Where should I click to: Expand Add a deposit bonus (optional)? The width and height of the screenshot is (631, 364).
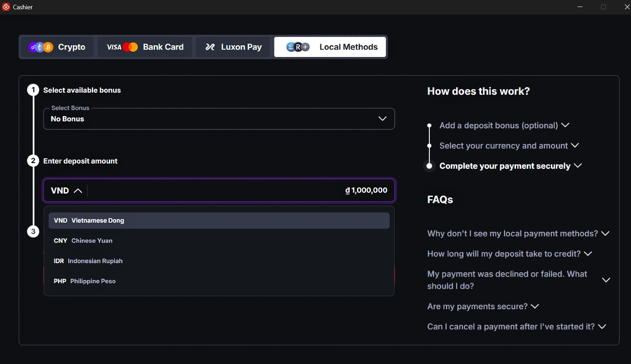pos(504,125)
